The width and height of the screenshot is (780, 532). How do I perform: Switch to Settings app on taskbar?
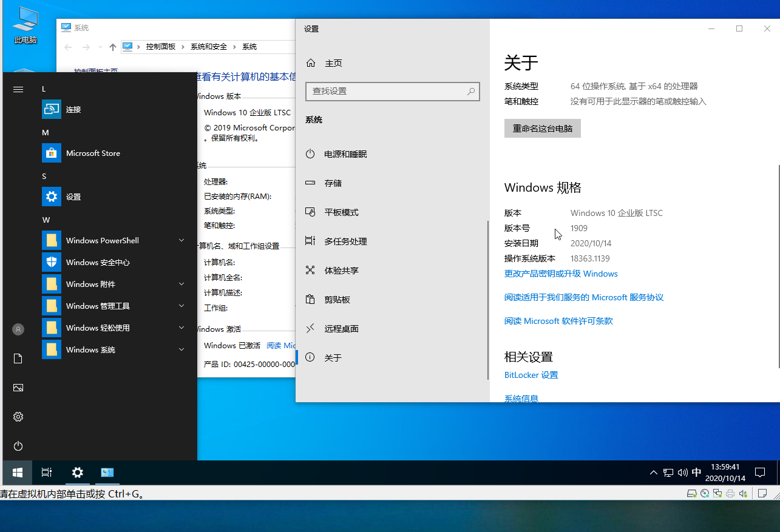(77, 473)
